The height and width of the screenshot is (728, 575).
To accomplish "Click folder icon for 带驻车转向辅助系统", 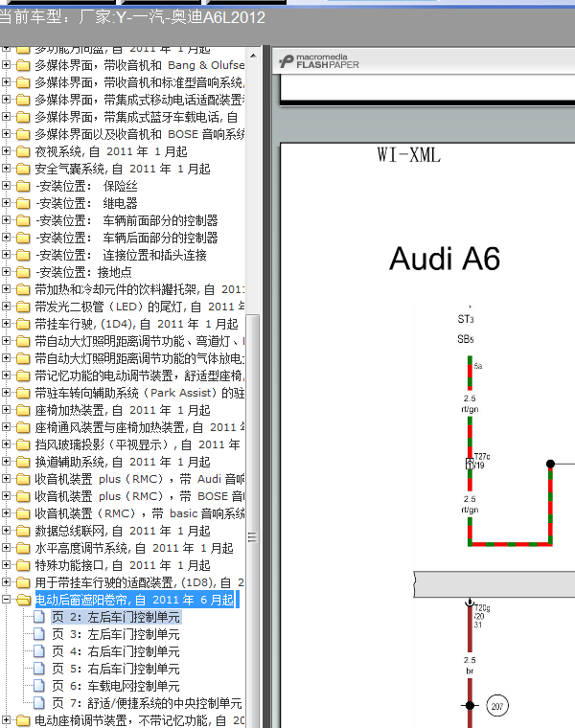I will [x=23, y=394].
